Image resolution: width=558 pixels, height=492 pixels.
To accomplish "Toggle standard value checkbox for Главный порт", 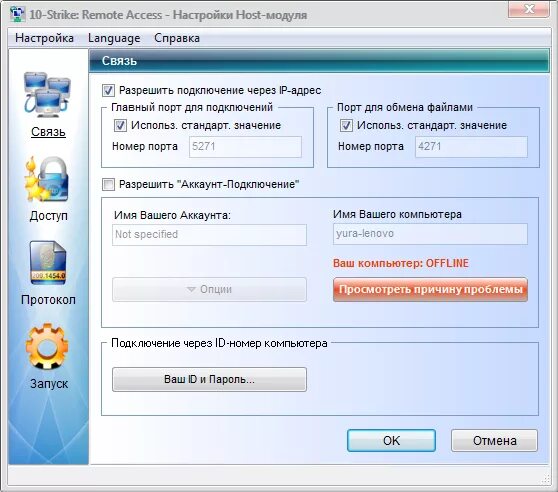I will [x=120, y=125].
